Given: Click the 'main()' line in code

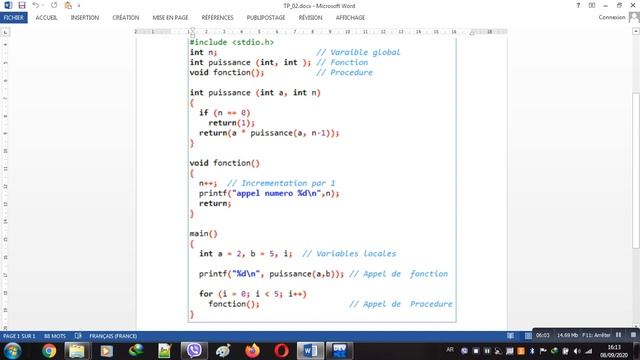Looking at the screenshot, I should 203,233.
